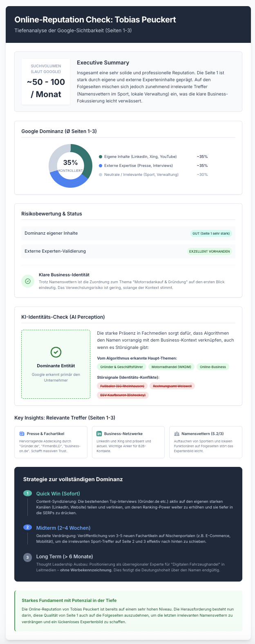Click the large check icon above Dominante Entität
The height and width of the screenshot is (644, 255).
[56, 352]
